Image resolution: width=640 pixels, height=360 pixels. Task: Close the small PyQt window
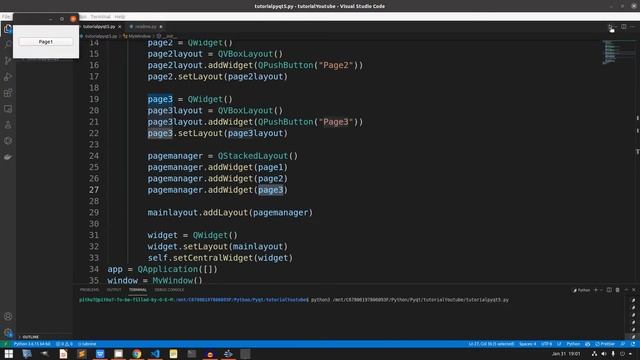click(73, 19)
